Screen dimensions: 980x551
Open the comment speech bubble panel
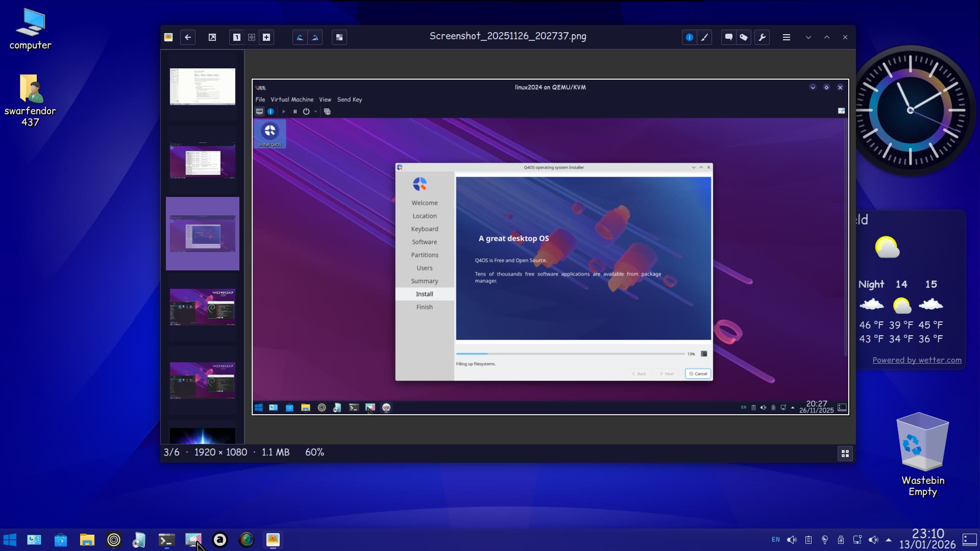pos(729,37)
